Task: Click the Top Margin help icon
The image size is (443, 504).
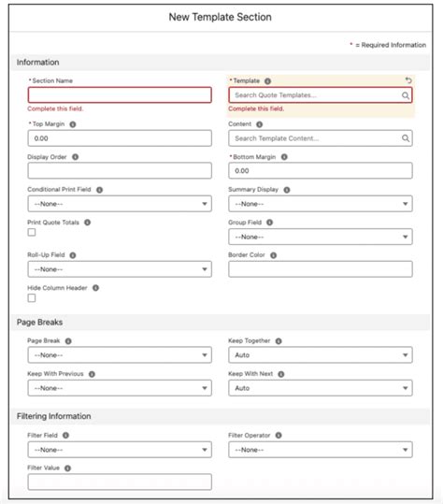Action: (73, 124)
